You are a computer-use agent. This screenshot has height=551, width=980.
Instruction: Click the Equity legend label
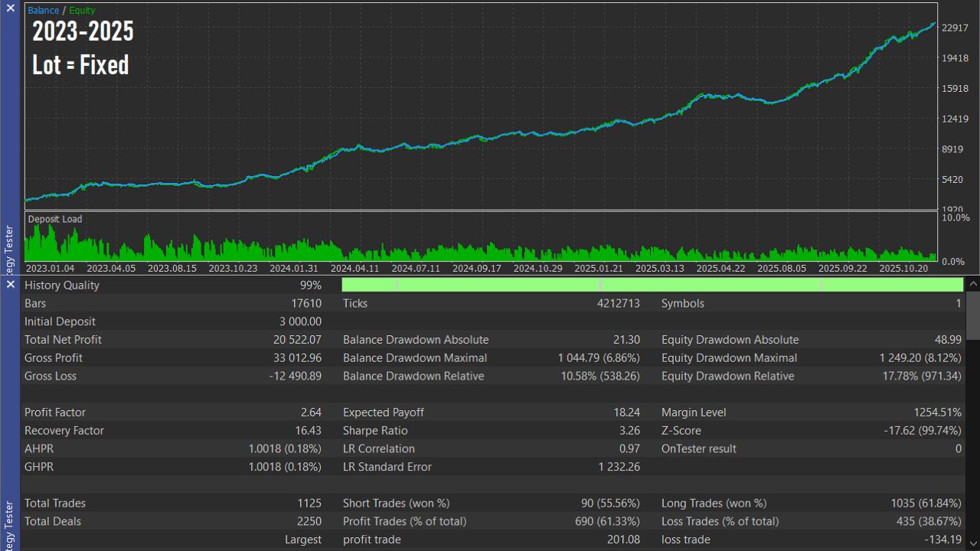(x=82, y=11)
